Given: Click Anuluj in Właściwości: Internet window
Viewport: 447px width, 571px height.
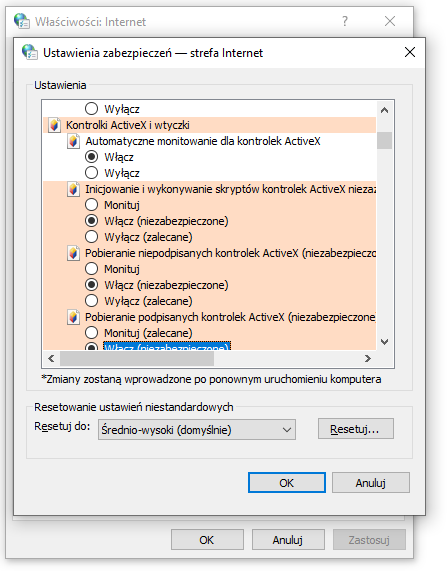Looking at the screenshot, I should 288,540.
